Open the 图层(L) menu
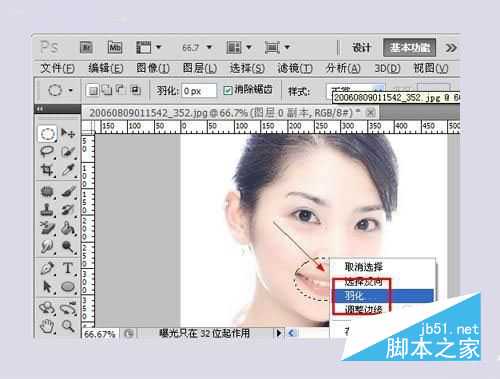Viewport: 500px width, 379px height. click(200, 69)
